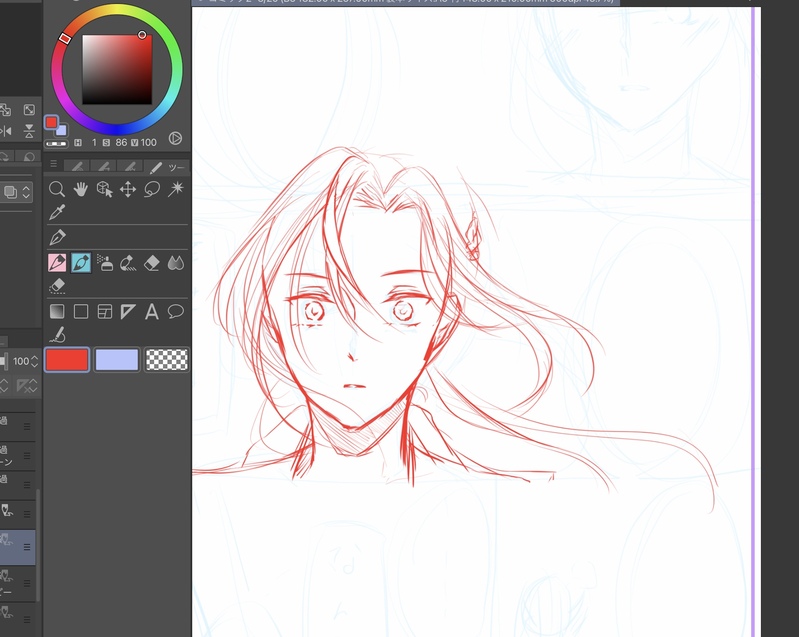The image size is (799, 637).
Task: Select the Ruler triangle tool
Action: click(x=128, y=311)
